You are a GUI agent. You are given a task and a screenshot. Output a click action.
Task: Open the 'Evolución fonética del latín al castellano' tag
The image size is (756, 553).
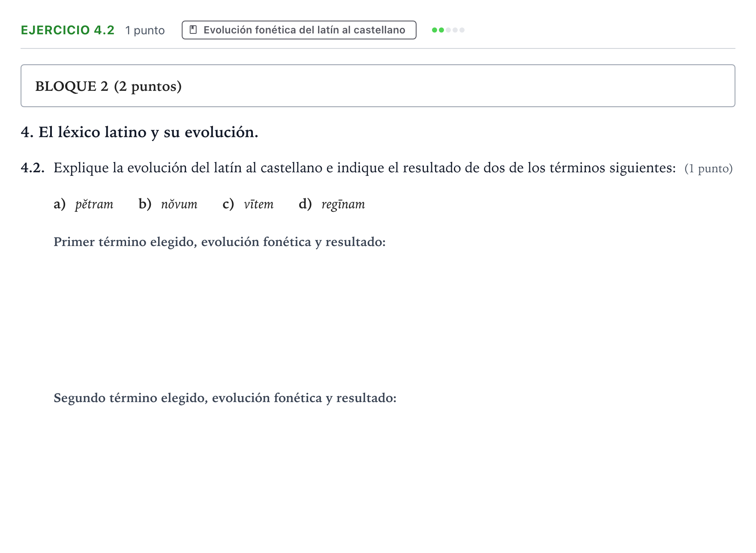point(299,30)
